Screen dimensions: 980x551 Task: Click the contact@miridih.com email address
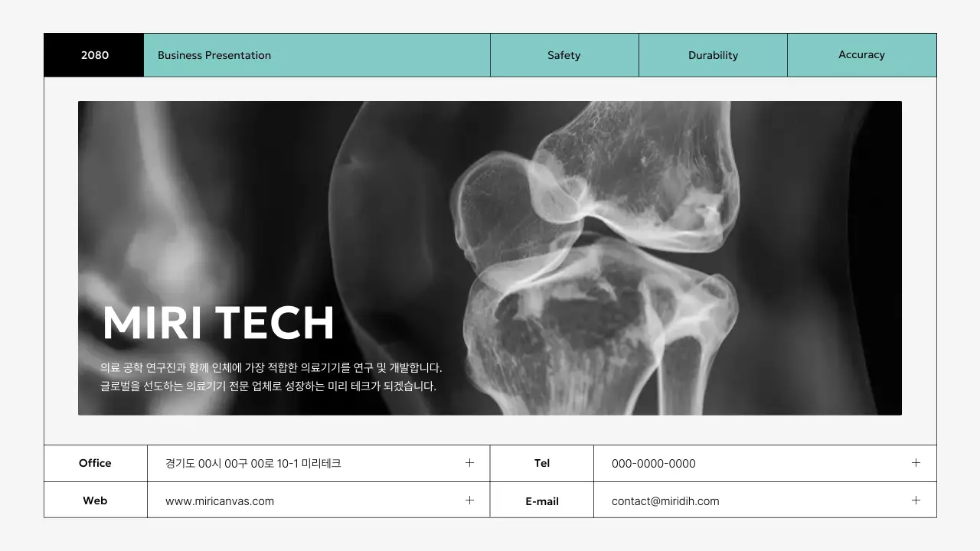665,501
